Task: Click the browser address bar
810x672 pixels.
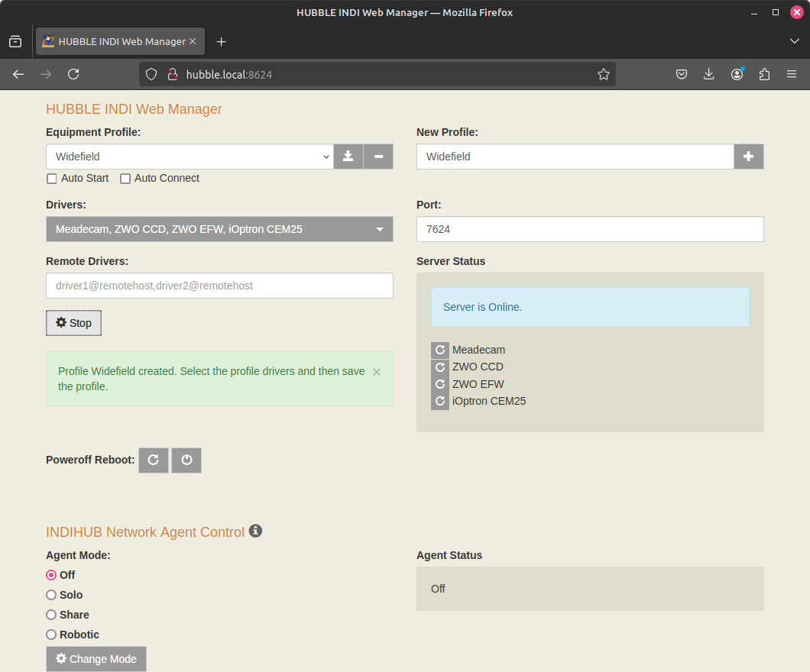Action: (x=377, y=74)
